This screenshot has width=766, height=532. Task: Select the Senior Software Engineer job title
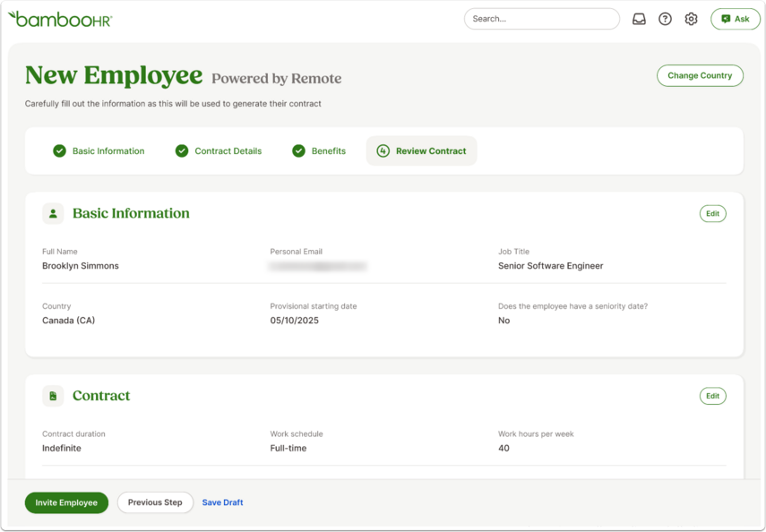pyautogui.click(x=551, y=266)
